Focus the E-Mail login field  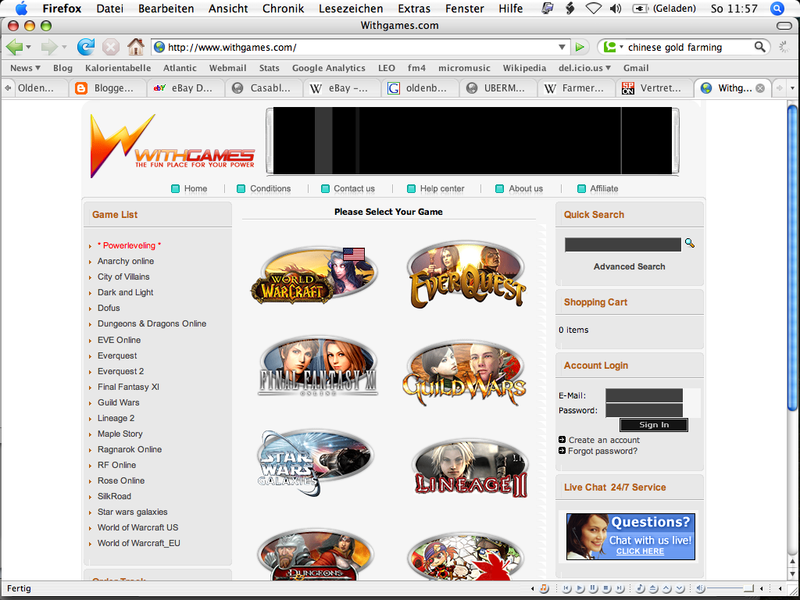644,395
